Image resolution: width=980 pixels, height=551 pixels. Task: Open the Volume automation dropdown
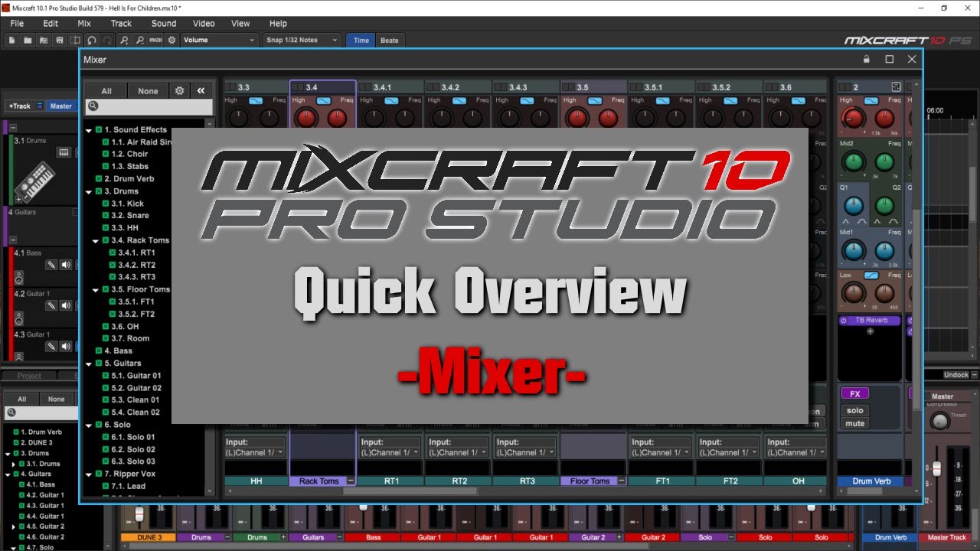pyautogui.click(x=219, y=40)
